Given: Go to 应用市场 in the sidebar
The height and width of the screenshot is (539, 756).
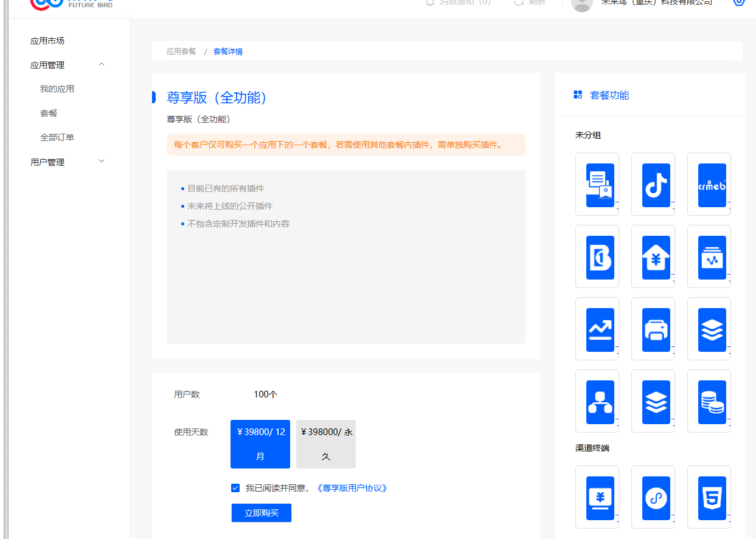Looking at the screenshot, I should pos(47,41).
